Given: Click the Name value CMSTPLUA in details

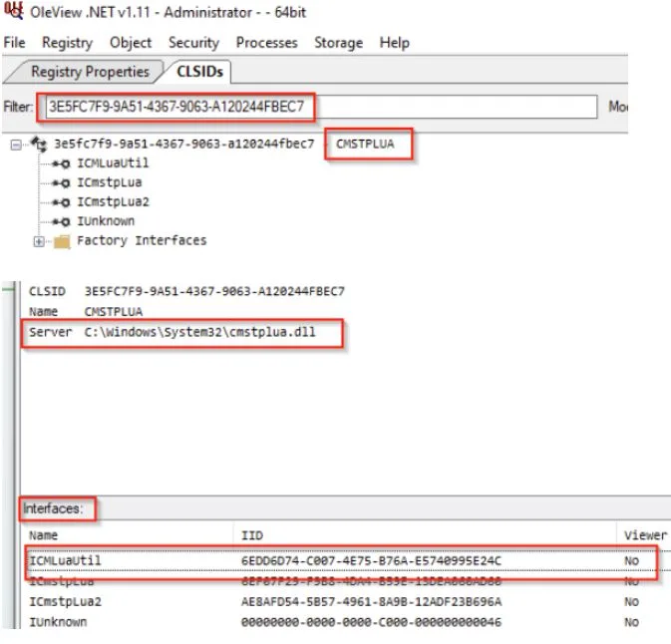Looking at the screenshot, I should [x=114, y=311].
